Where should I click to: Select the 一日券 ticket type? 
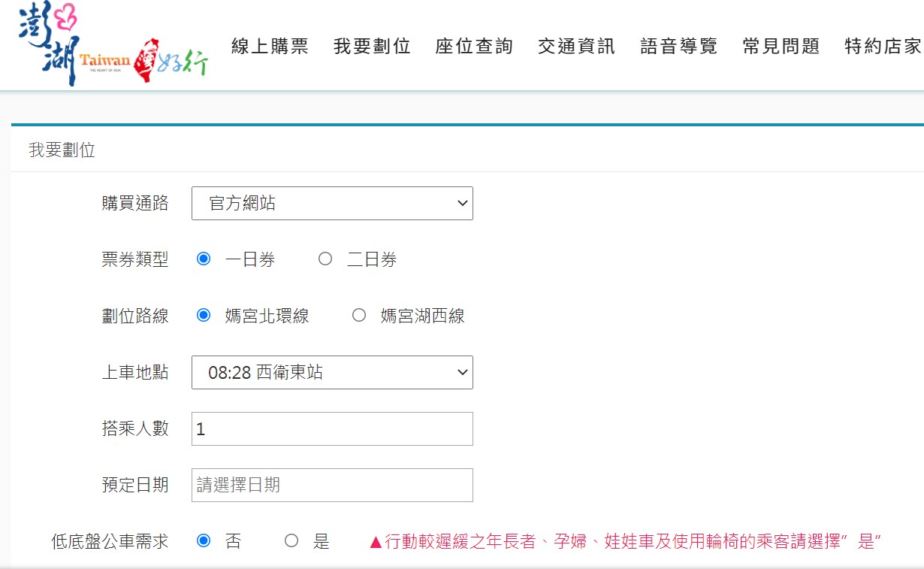coord(204,259)
